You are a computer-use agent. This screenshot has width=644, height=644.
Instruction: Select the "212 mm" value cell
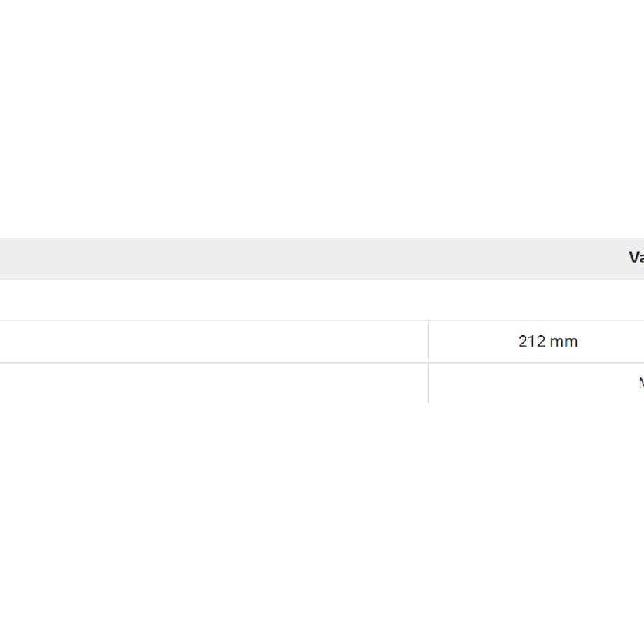coord(536,342)
